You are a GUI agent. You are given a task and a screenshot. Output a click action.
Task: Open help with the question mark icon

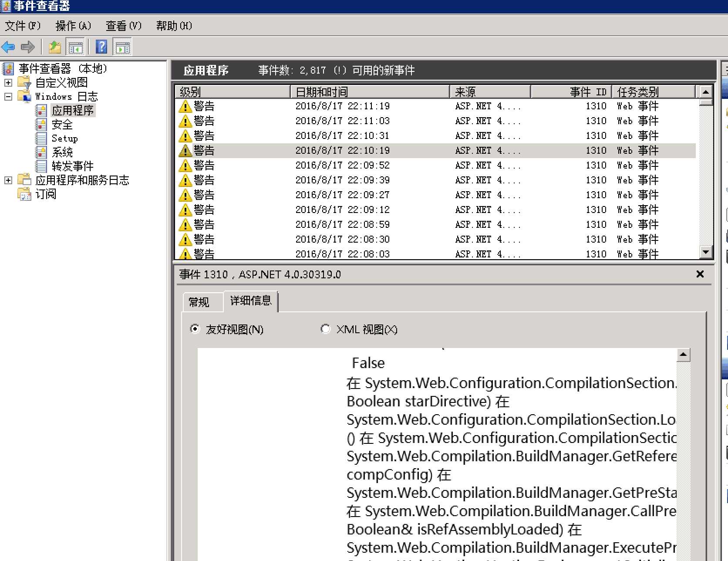(x=101, y=47)
